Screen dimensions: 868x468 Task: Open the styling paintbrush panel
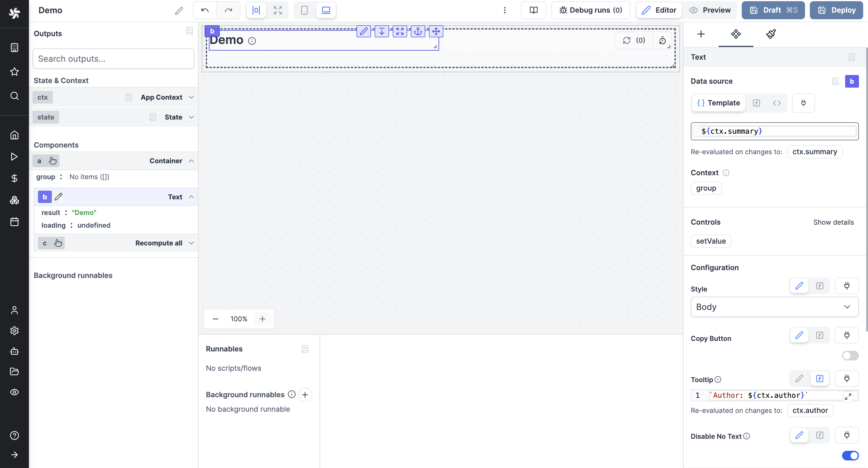pyautogui.click(x=771, y=34)
